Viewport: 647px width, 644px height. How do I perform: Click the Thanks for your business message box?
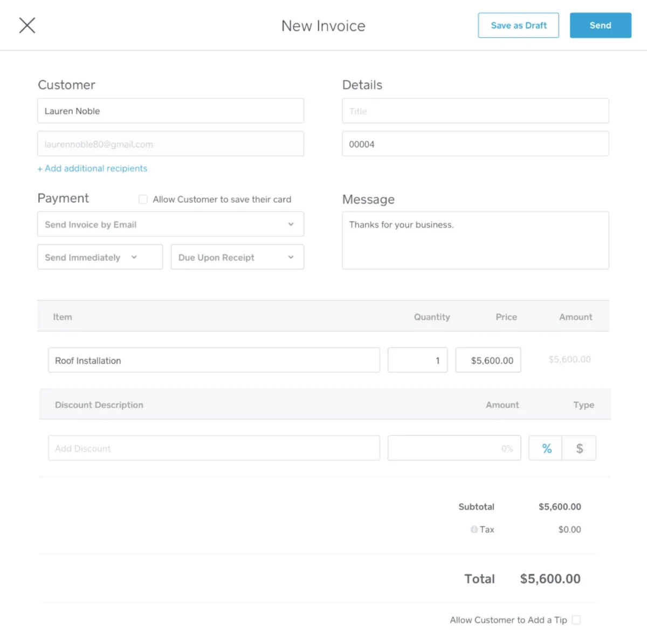(475, 241)
